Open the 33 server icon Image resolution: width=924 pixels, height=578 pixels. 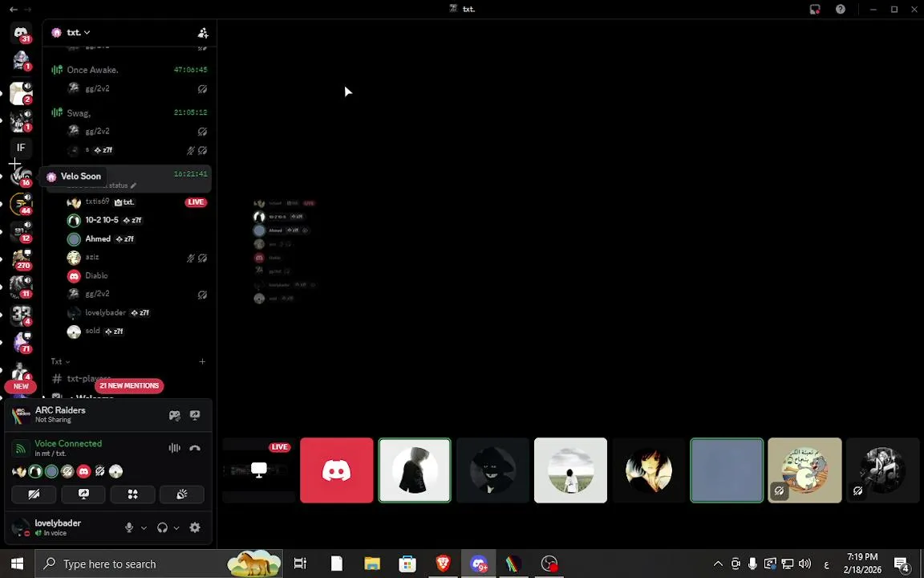(x=21, y=315)
